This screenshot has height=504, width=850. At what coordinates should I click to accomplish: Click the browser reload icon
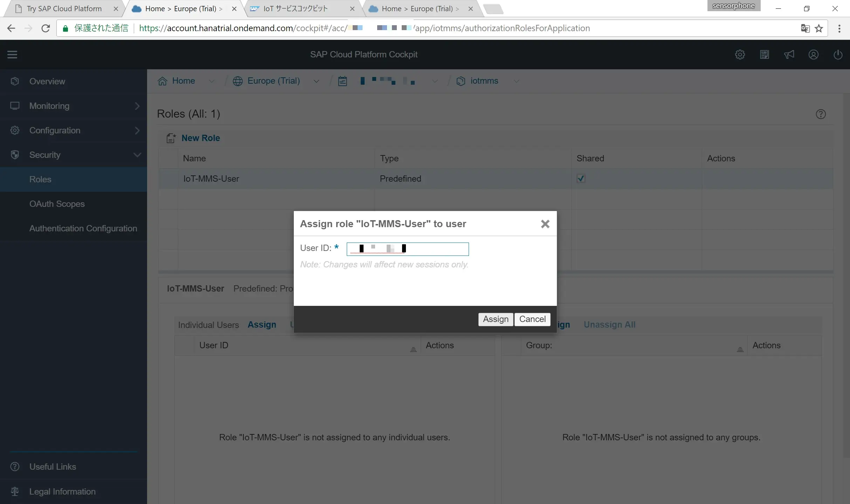46,28
